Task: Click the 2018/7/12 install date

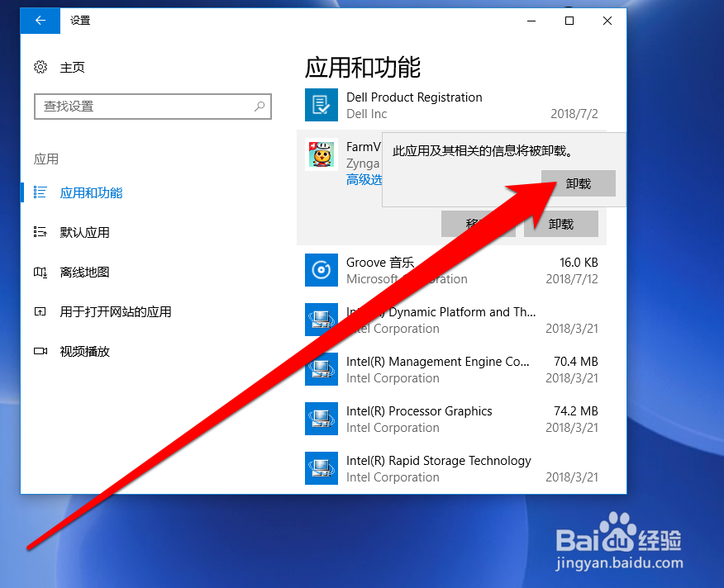Action: (572, 279)
